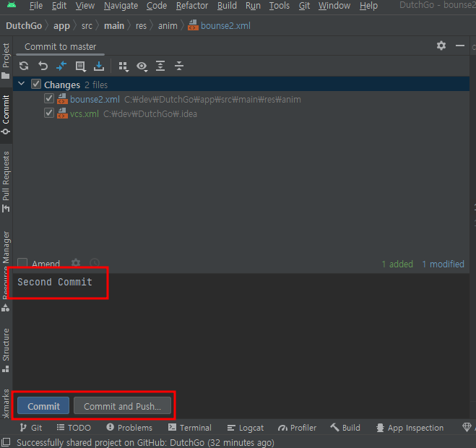Screen dimensions: 476x448
Task: Open the Profiler tool window tab
Action: point(297,428)
